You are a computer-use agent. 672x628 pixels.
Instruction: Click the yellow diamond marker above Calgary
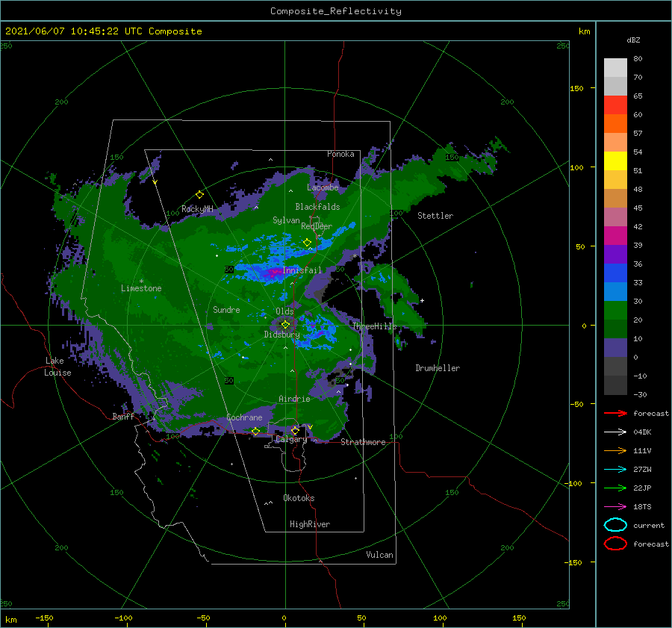[x=295, y=430]
